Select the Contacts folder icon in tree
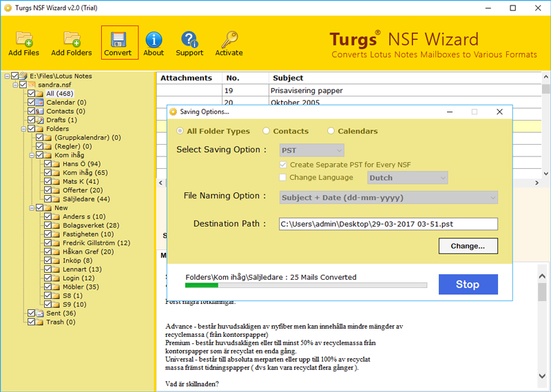Image resolution: width=551 pixels, height=392 pixels. [40, 111]
